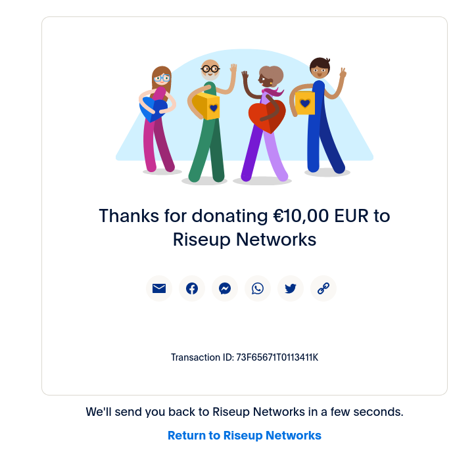
Task: Share the donation via email icon
Action: coord(159,288)
